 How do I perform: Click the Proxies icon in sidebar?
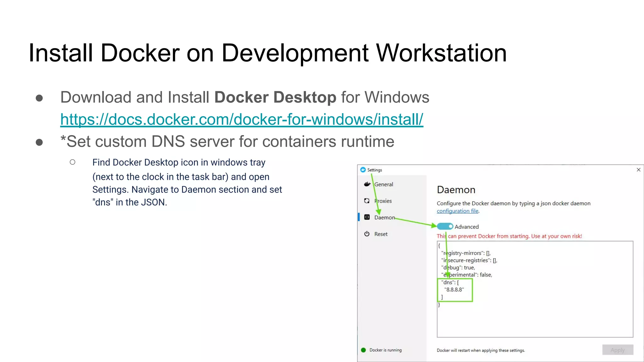click(x=367, y=201)
